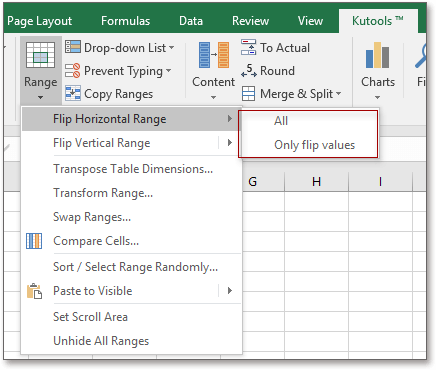Expand the Merge & Split dropdown arrow
Viewport: 436px width, 370px height.
coord(338,94)
